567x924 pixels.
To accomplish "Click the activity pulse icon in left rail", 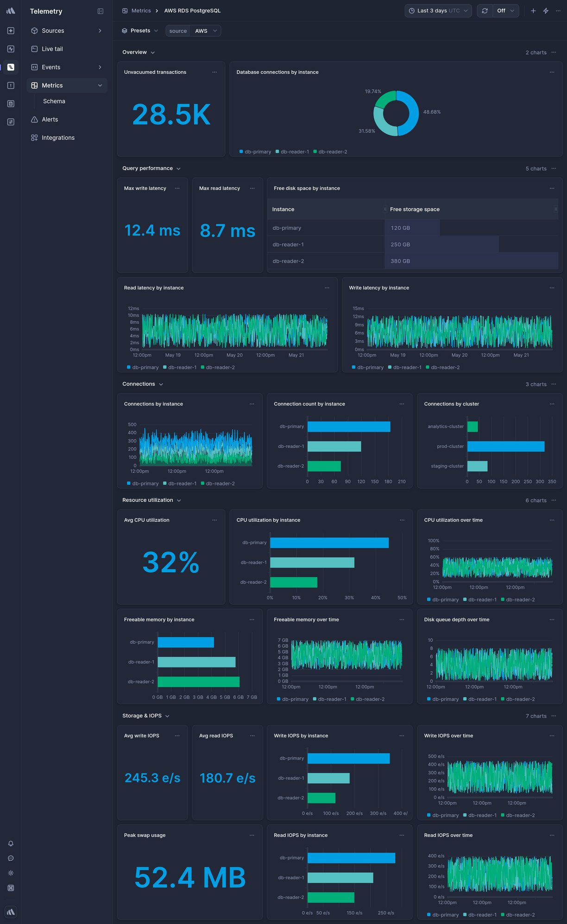I will 11,49.
